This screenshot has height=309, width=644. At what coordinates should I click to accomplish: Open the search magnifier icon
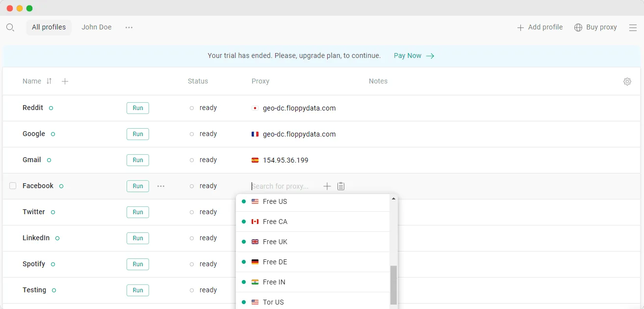click(x=10, y=28)
